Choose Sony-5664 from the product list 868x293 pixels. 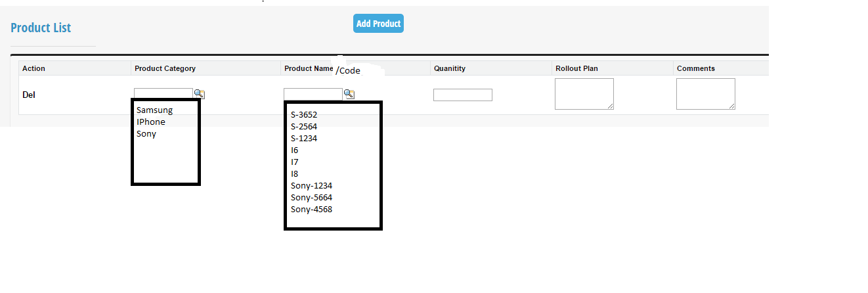click(x=311, y=198)
